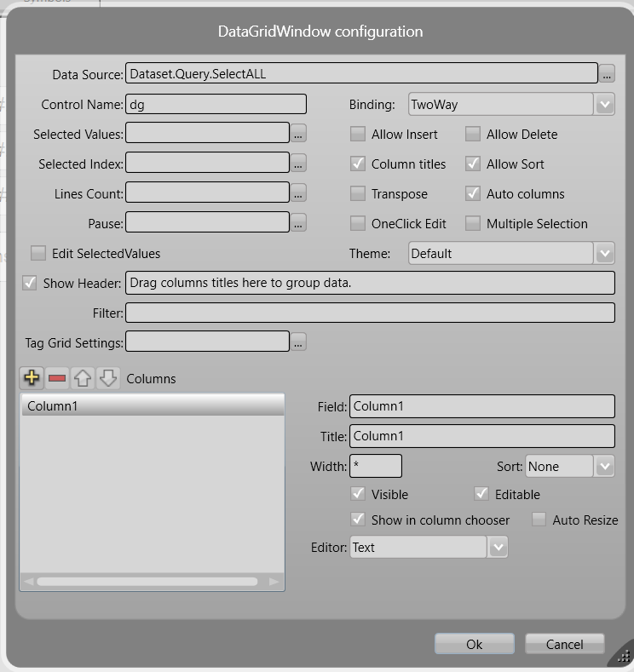Open the Binding dropdown
Screen dimensions: 634x672
[604, 105]
